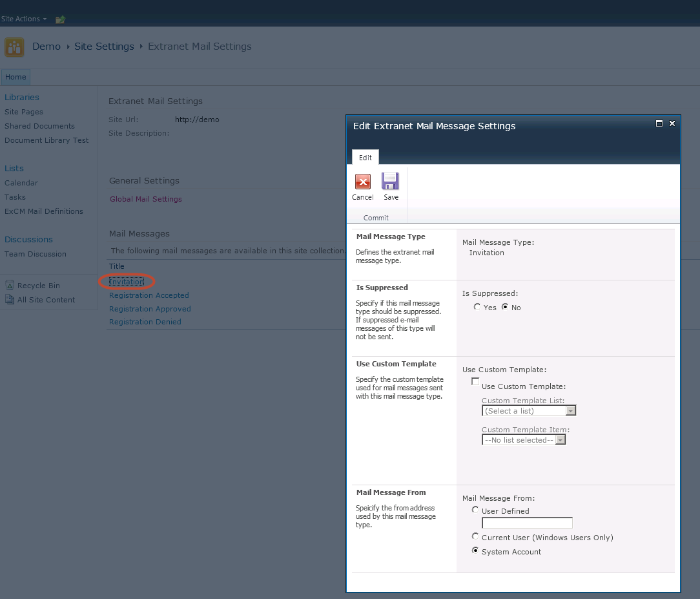Click the red Cancel icon in ribbon
Viewport: 700px width, 599px height.
[362, 182]
